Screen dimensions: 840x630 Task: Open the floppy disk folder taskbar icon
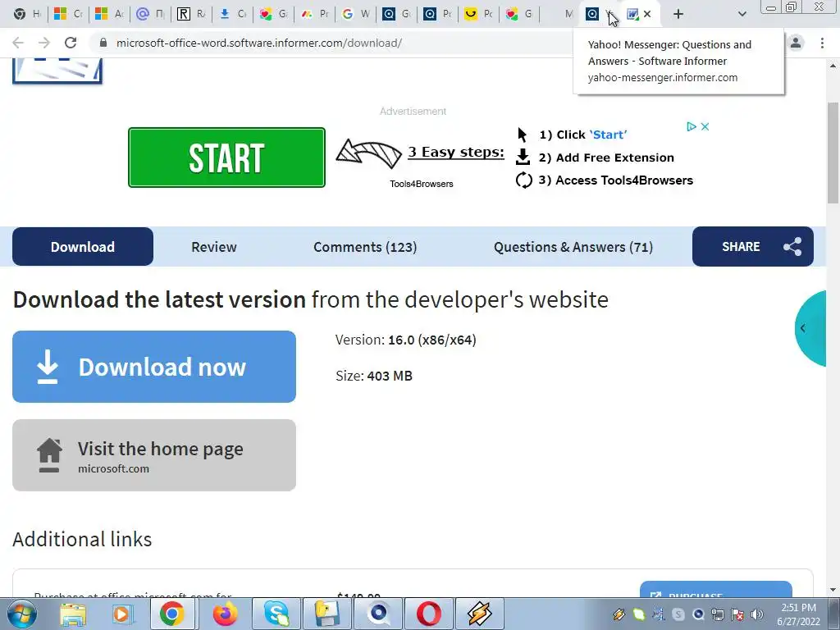point(326,614)
